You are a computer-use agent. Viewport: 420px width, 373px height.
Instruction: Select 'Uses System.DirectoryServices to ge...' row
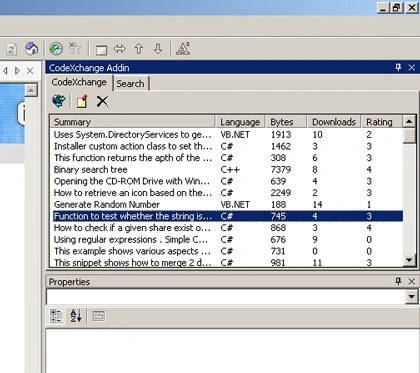pyautogui.click(x=227, y=134)
